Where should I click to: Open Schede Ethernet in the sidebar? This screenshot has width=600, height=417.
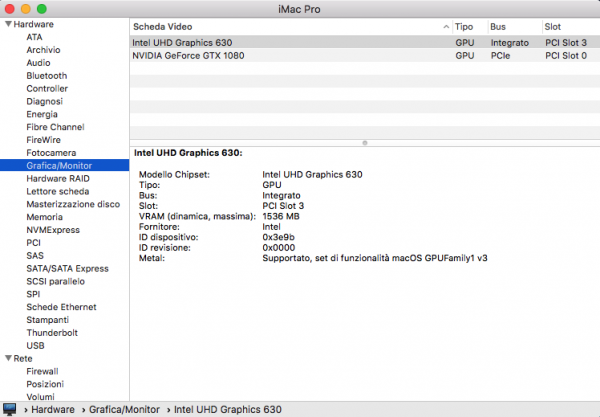[61, 307]
